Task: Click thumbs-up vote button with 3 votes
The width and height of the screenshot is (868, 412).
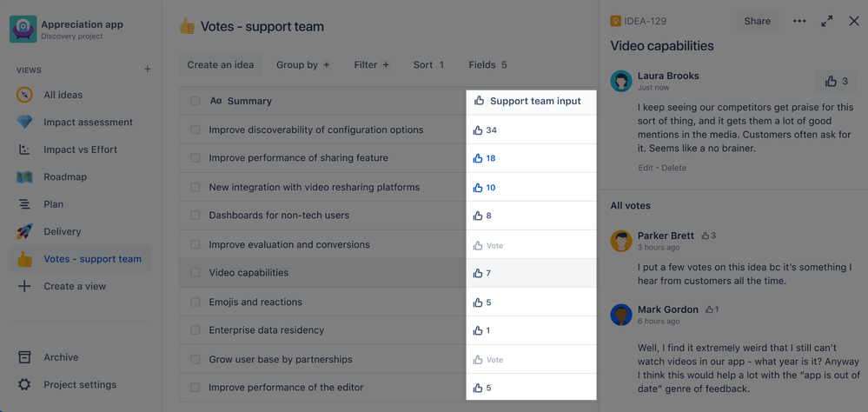Action: [837, 81]
